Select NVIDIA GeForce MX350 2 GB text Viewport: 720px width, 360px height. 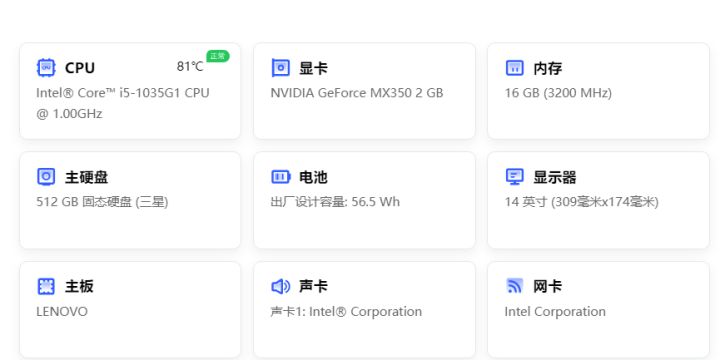click(x=357, y=93)
